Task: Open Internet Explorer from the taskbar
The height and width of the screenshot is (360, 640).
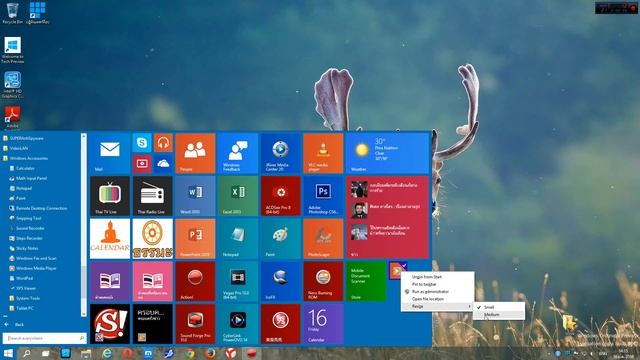Action: click(107, 353)
